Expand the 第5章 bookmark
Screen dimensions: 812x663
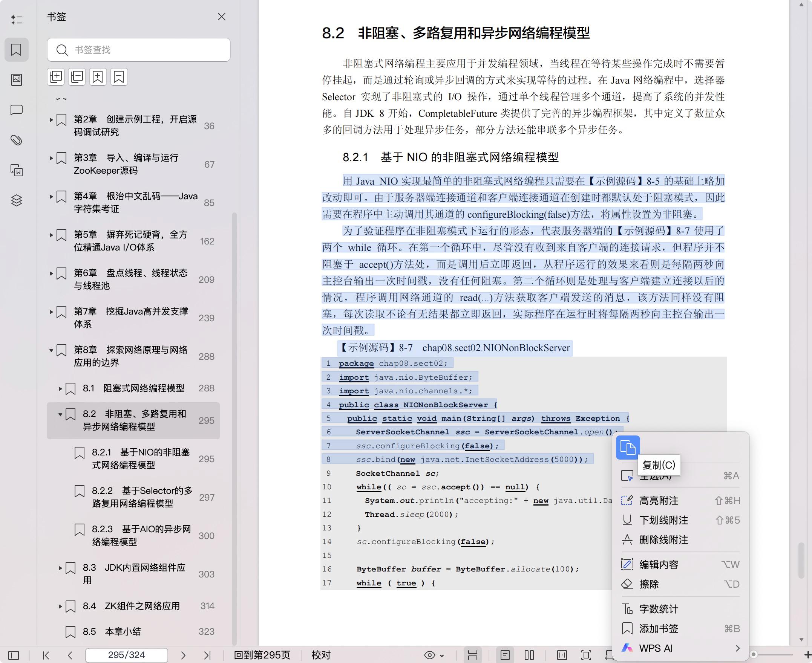click(x=51, y=235)
